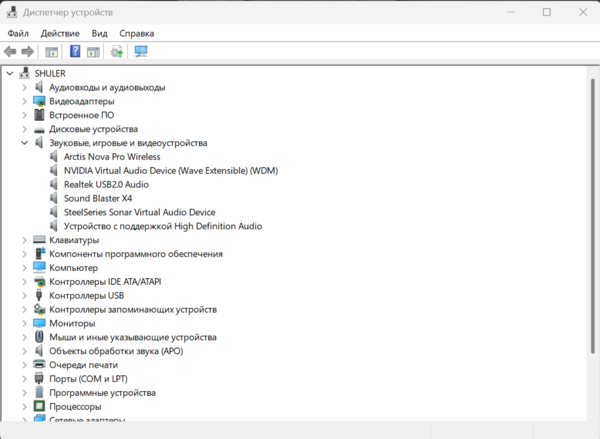Select Объекты обработки звука (APO) row

116,351
